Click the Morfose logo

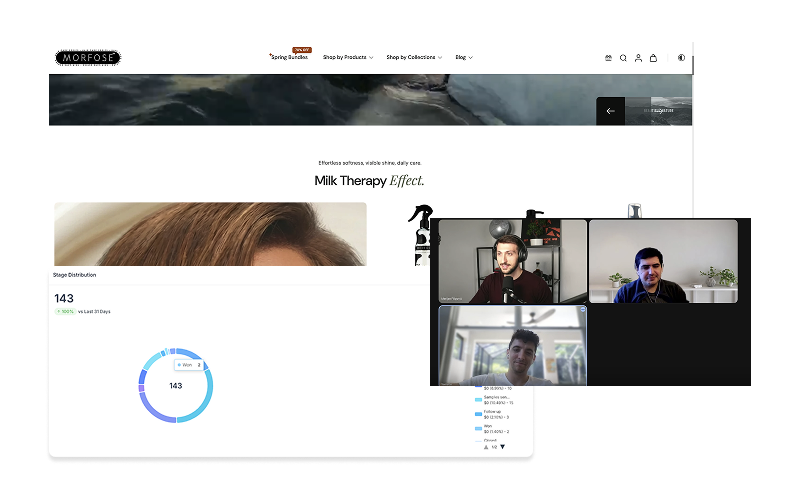[88, 58]
